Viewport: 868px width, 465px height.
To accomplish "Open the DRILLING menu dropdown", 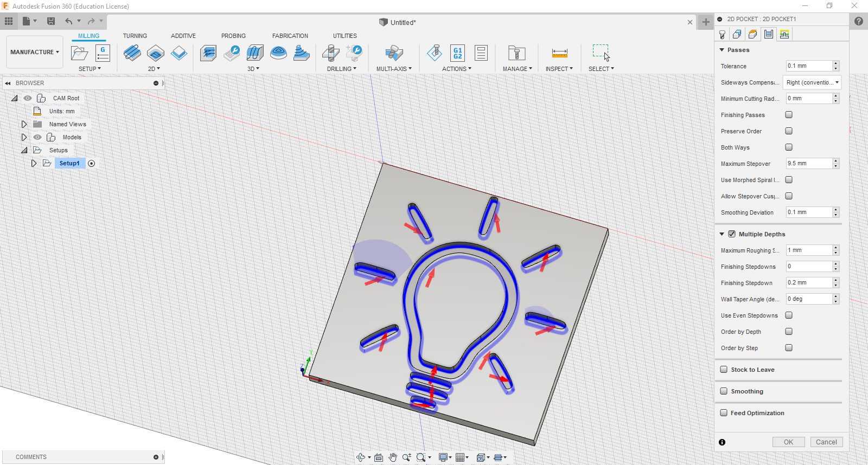I will click(x=342, y=69).
